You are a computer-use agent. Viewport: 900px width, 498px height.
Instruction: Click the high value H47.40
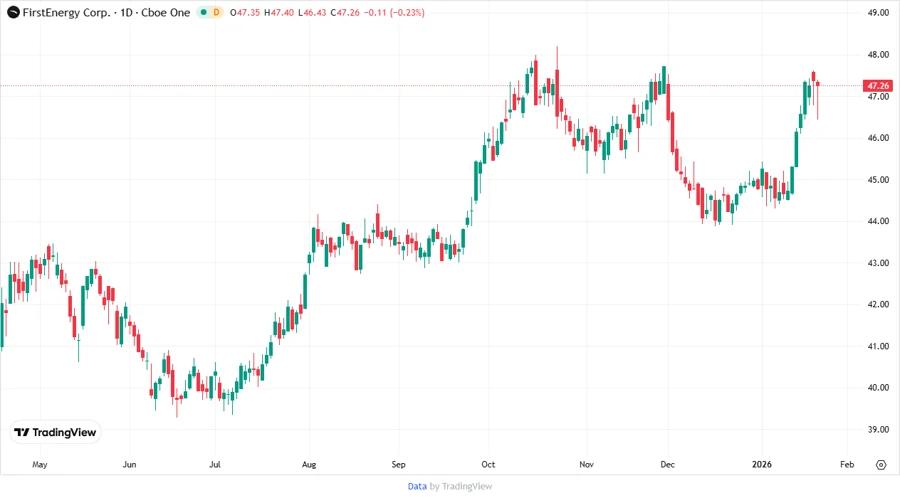[279, 12]
